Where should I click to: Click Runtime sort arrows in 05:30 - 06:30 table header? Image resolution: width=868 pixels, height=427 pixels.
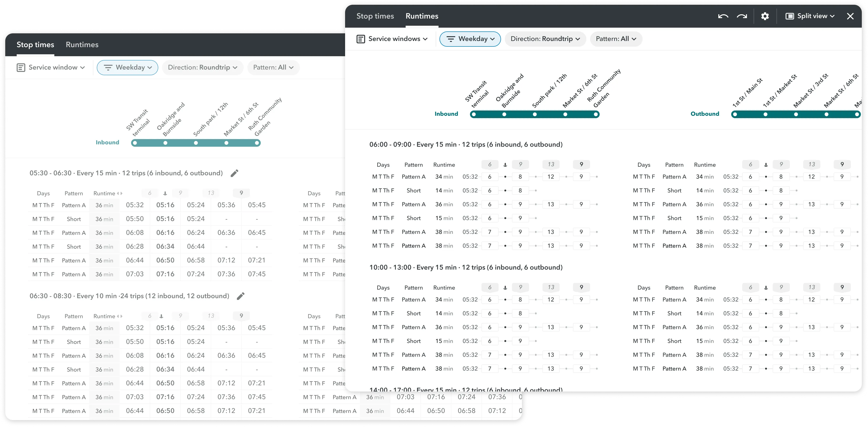[x=120, y=193]
